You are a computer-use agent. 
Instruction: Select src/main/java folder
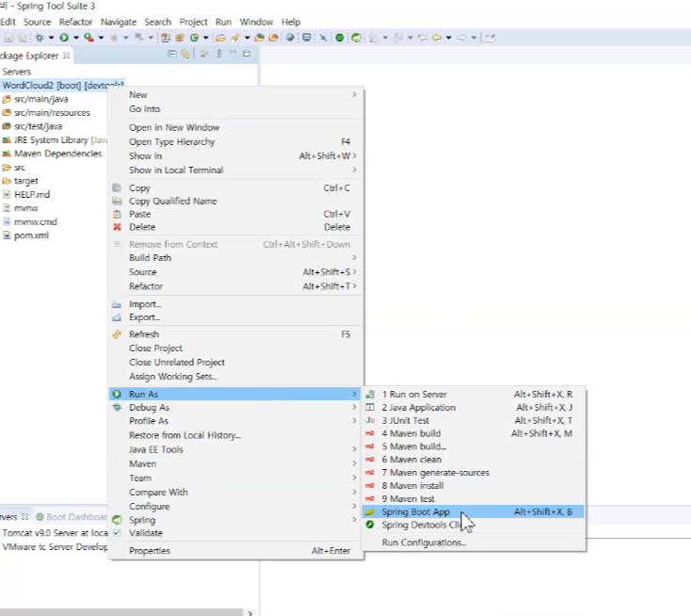pos(41,99)
